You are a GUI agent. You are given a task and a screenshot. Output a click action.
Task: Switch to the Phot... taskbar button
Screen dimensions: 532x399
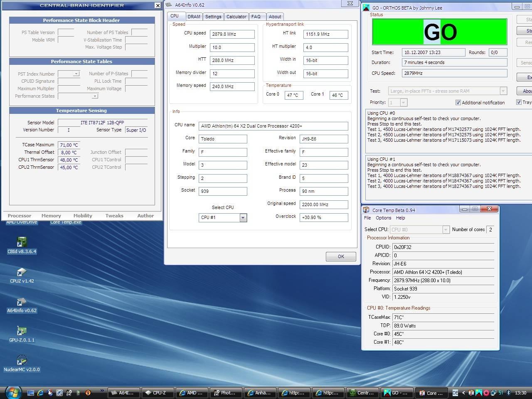[x=226, y=393]
